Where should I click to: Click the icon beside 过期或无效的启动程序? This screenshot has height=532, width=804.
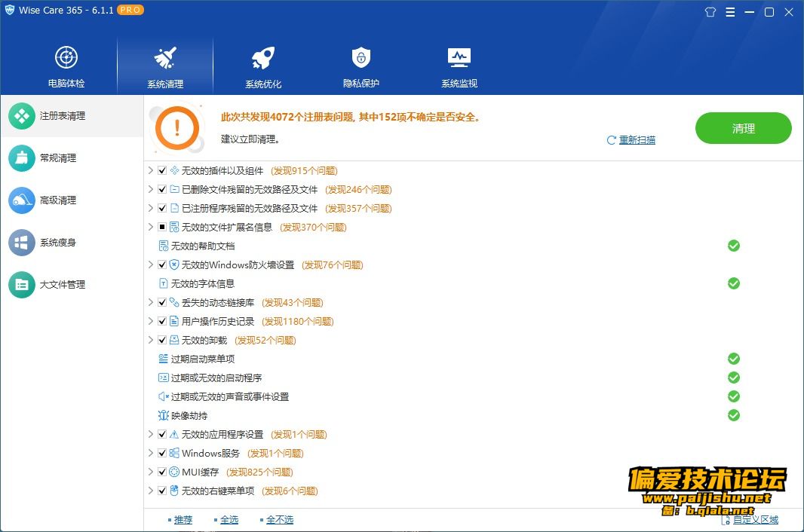click(164, 378)
